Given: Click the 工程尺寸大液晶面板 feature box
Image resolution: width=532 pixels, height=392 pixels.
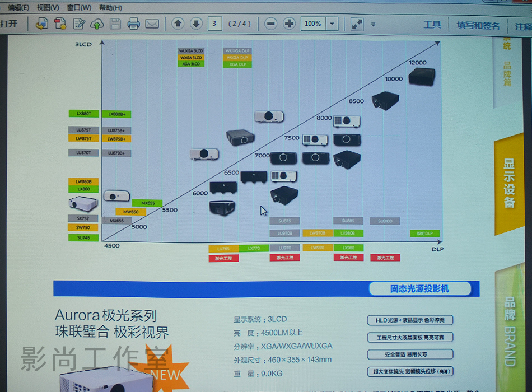Looking at the screenshot, I should pyautogui.click(x=410, y=337).
